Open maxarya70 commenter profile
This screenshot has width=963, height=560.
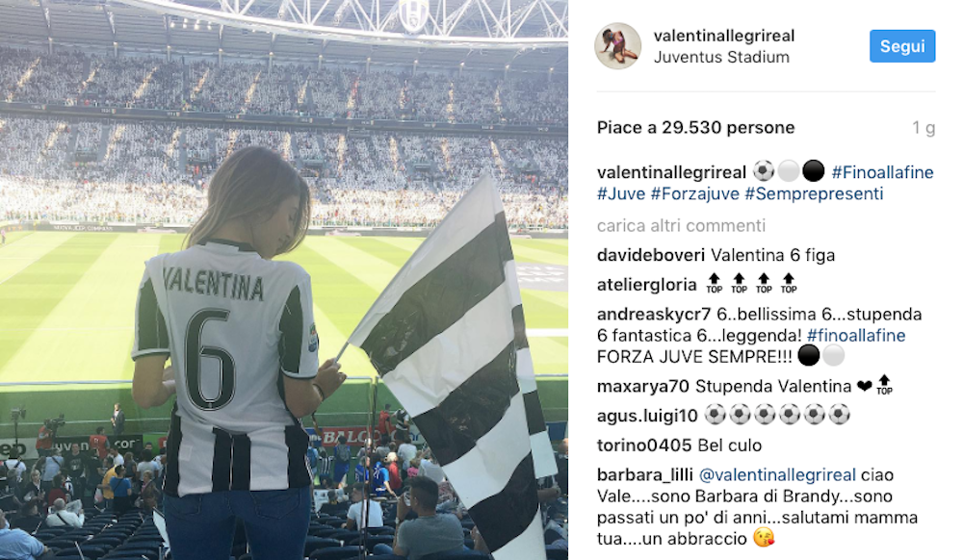[643, 387]
